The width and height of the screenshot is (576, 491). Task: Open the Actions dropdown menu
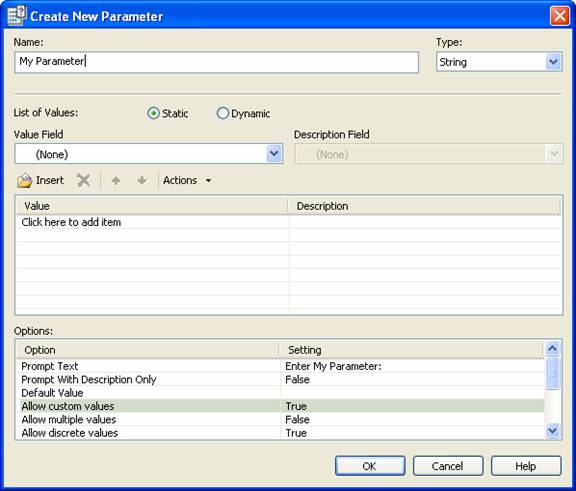[187, 180]
